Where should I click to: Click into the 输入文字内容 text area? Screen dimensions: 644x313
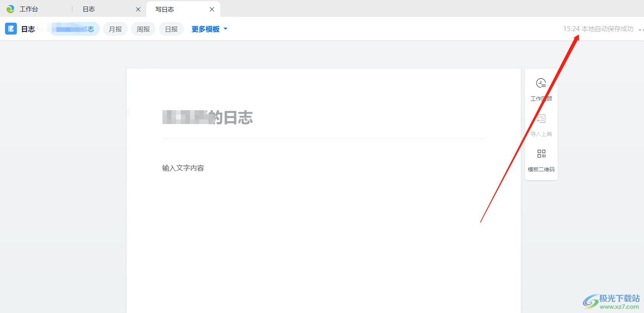point(183,168)
